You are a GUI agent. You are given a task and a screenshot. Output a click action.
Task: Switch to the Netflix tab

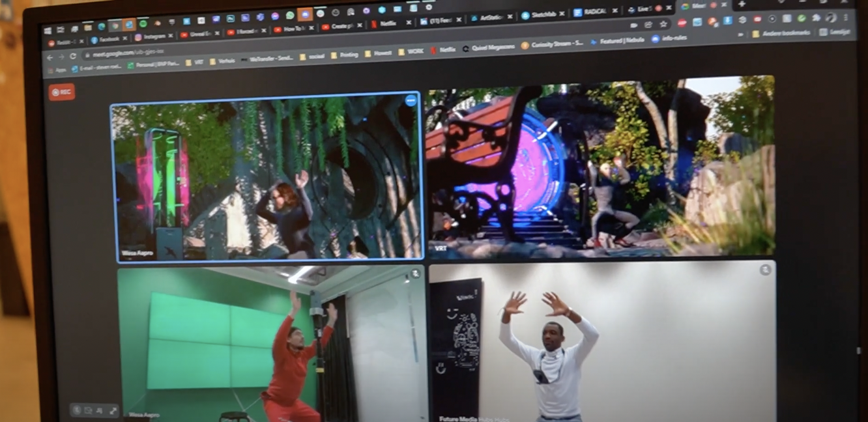390,23
